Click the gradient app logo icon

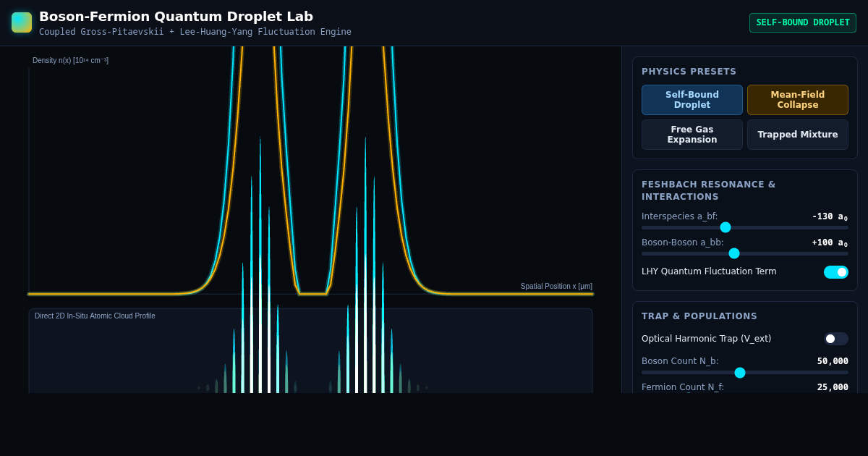click(22, 22)
